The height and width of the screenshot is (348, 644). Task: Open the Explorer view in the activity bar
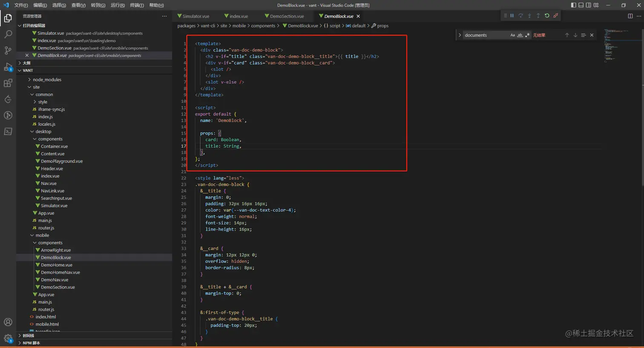(8, 18)
